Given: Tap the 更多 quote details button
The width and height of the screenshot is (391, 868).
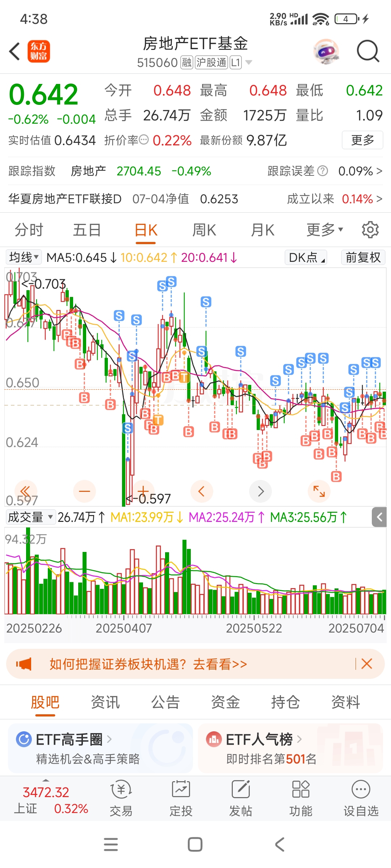Looking at the screenshot, I should (362, 140).
